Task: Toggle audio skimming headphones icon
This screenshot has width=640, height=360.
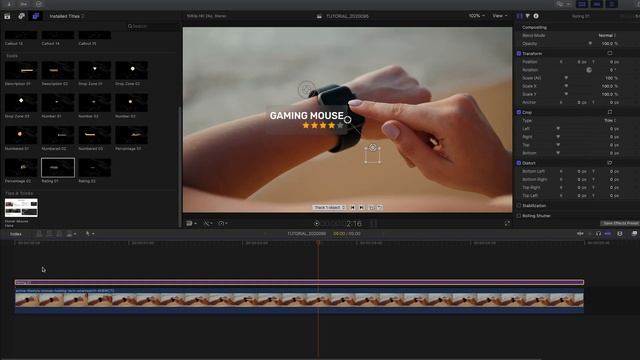Action: coord(598,233)
